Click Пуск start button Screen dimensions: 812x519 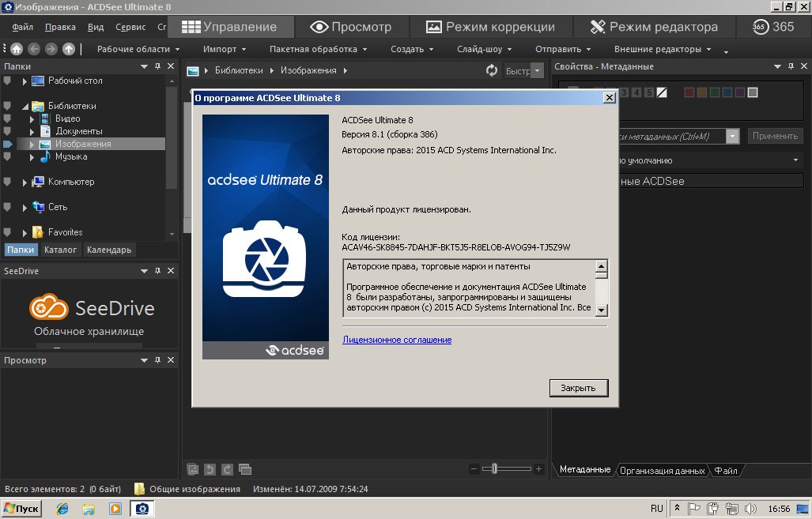pos(21,509)
